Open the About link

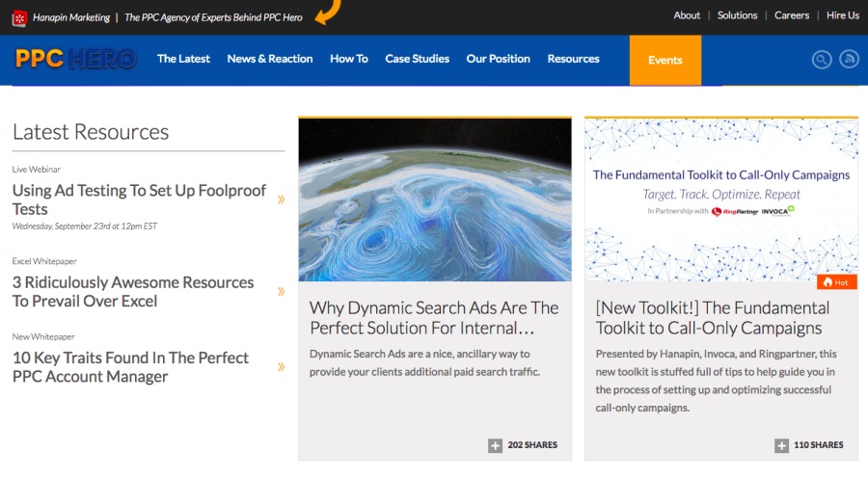[x=687, y=15]
